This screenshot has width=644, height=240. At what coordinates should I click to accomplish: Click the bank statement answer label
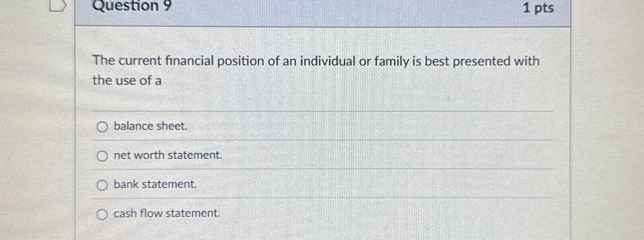[154, 185]
